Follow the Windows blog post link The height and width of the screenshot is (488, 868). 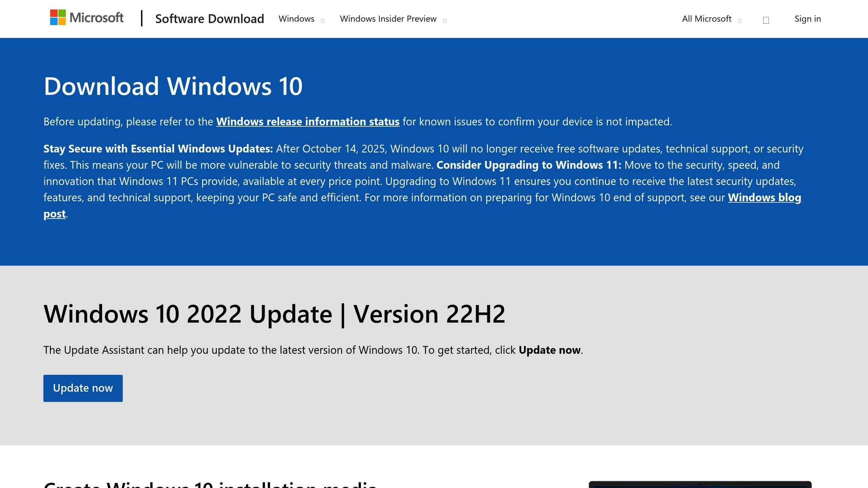coord(764,197)
